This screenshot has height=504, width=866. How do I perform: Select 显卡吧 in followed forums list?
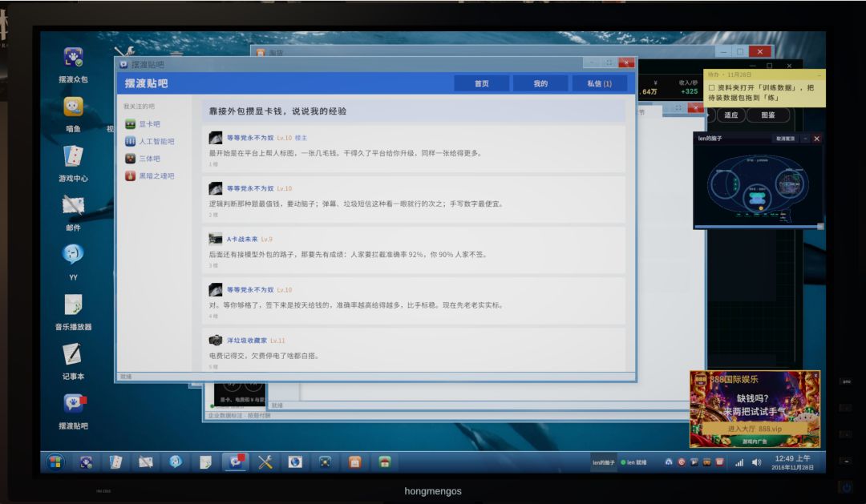coord(143,124)
